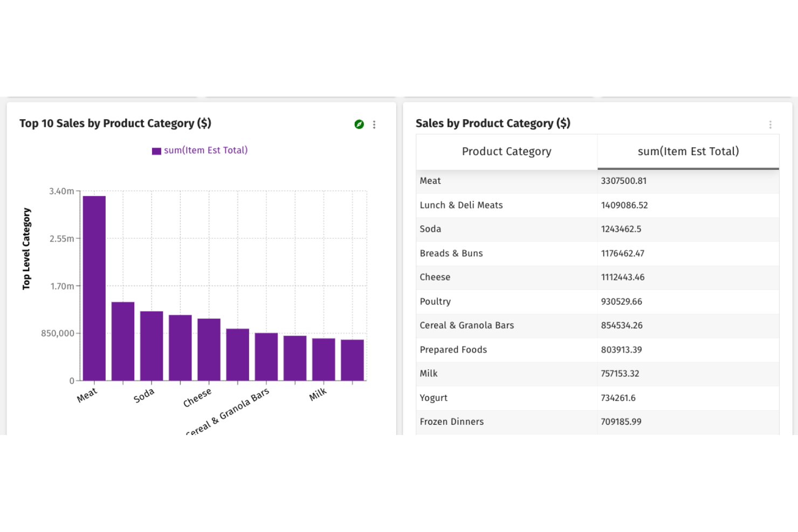Image resolution: width=798 pixels, height=532 pixels.
Task: Click the value 734261.6
Action: pos(618,398)
